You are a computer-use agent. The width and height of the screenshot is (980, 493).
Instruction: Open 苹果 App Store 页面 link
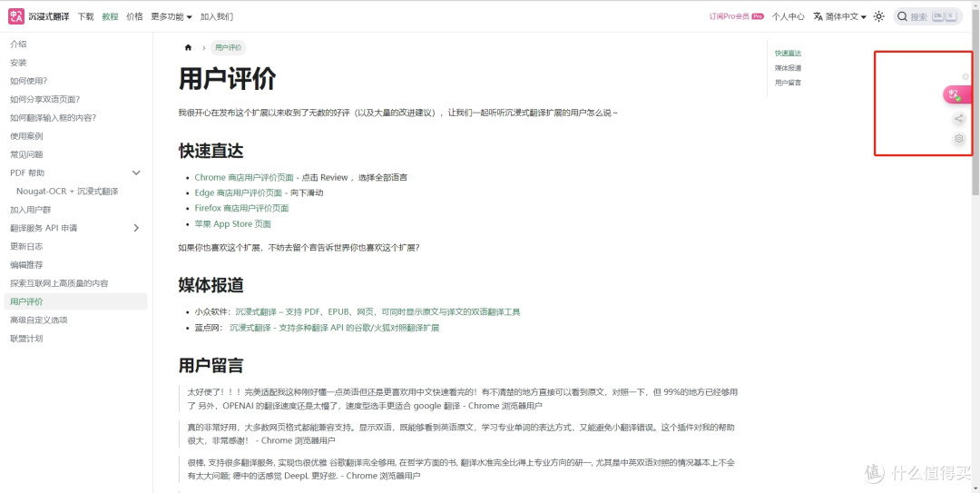232,224
